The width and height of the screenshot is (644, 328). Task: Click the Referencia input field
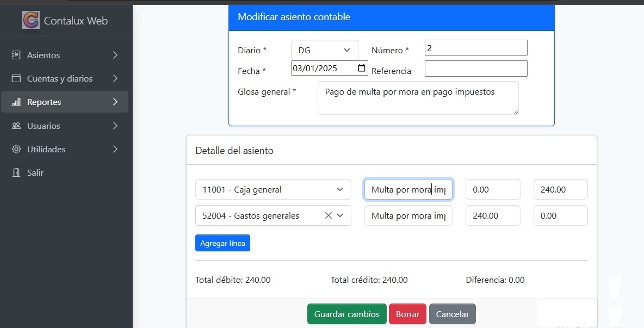(x=475, y=69)
